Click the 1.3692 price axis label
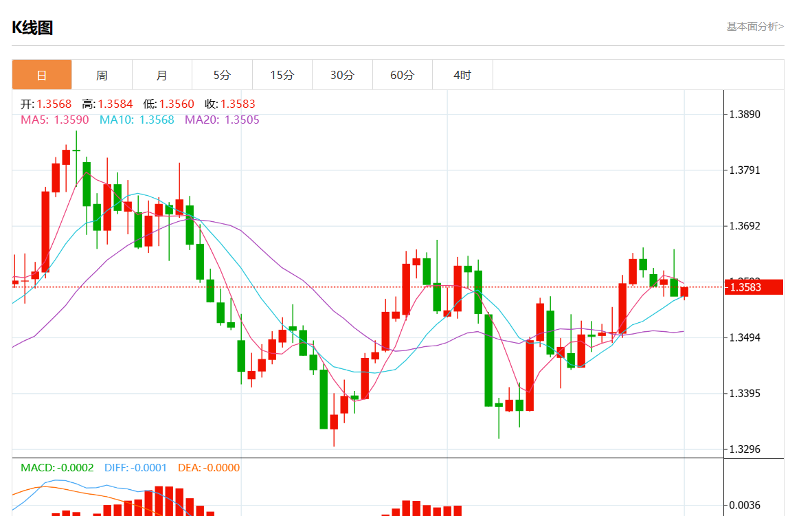 pyautogui.click(x=745, y=227)
